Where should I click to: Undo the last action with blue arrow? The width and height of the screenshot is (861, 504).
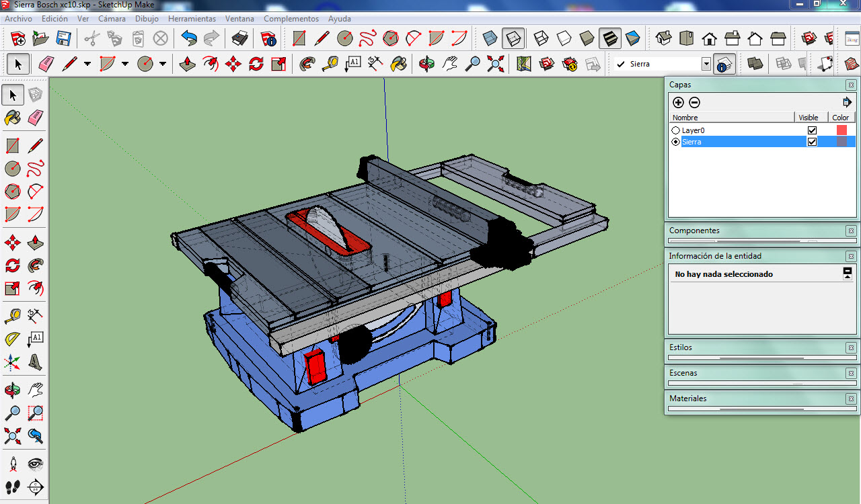[x=189, y=38]
